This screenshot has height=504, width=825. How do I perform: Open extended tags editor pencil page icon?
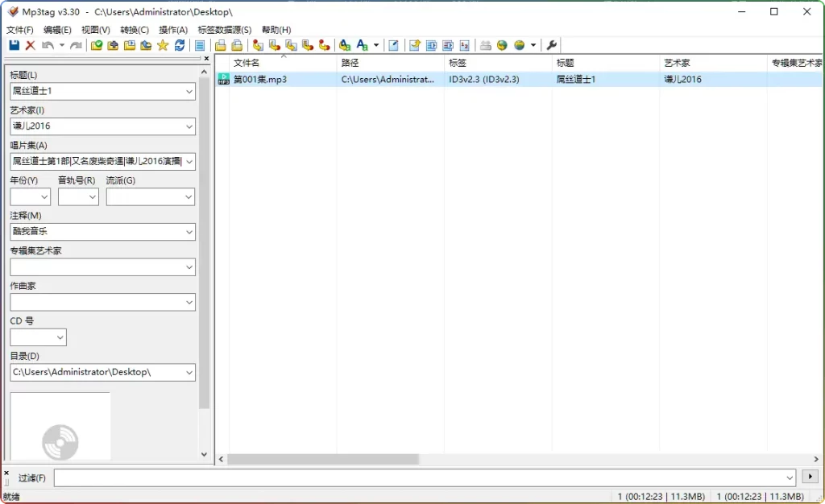393,45
